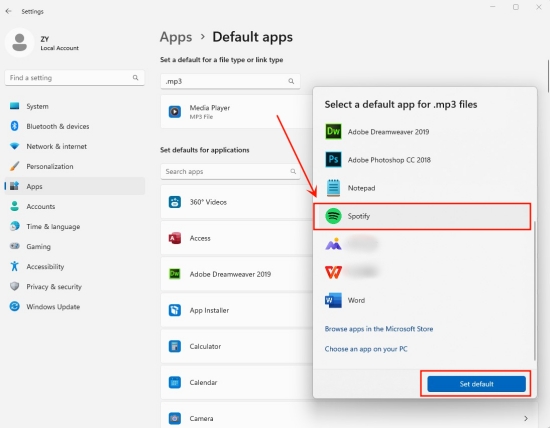550x428 pixels.
Task: Click the Personalization paintbrush icon
Action: coord(14,166)
